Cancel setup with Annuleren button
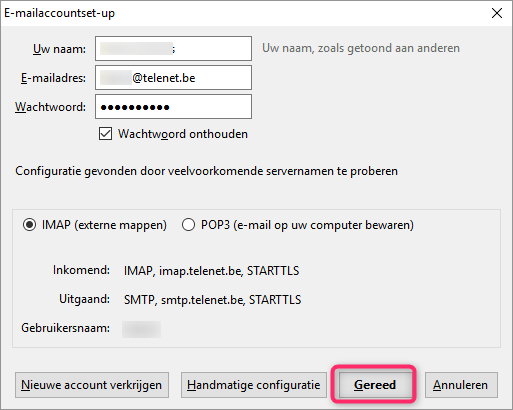Viewport: 513px width, 410px height. coord(461,385)
